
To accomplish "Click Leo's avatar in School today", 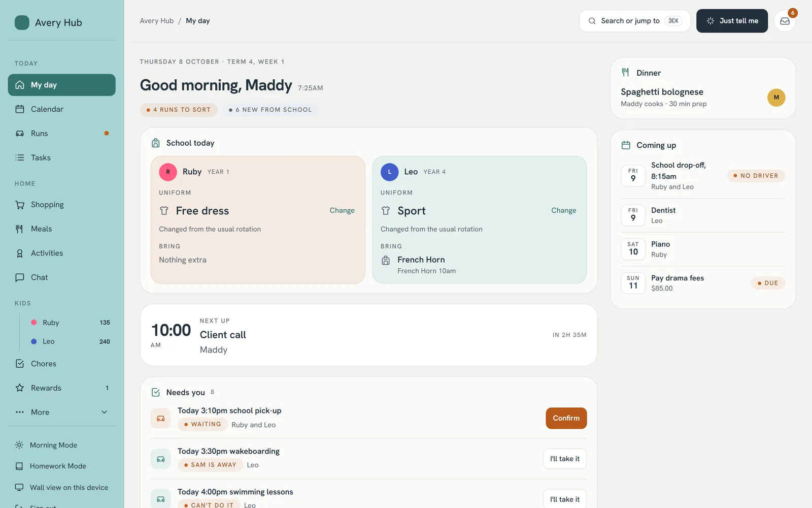I will (x=390, y=172).
